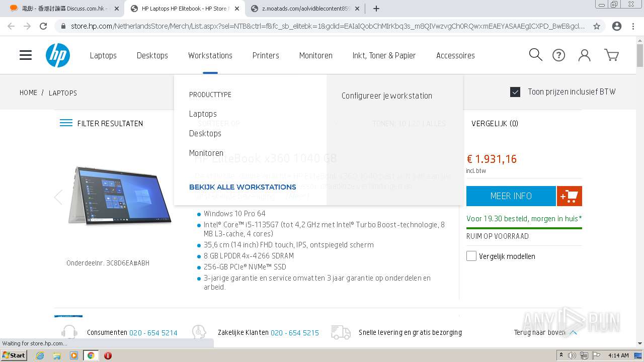This screenshot has width=644, height=362.
Task: Click Chrome icon in taskbar
Action: [91, 355]
